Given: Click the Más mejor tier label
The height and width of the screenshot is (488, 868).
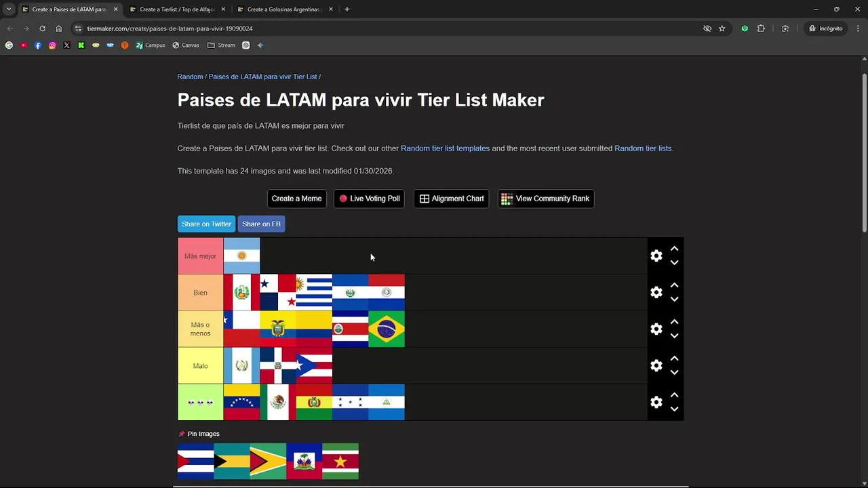Looking at the screenshot, I should pos(201,256).
